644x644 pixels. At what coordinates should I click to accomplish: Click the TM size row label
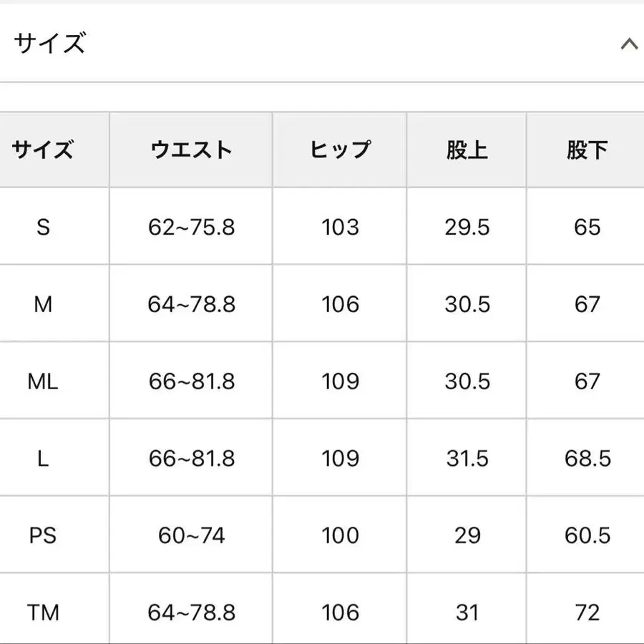pyautogui.click(x=44, y=612)
